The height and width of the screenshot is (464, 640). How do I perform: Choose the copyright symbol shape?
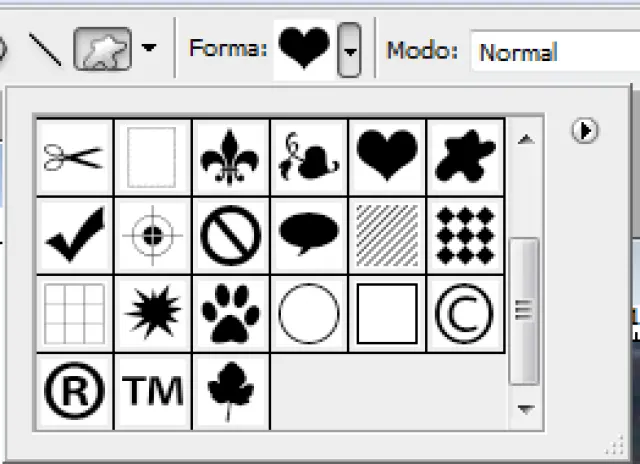pos(466,314)
